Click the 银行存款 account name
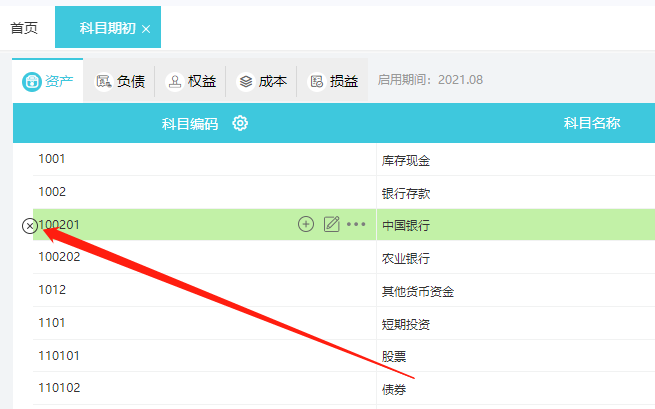Image resolution: width=655 pixels, height=409 pixels. tap(406, 193)
